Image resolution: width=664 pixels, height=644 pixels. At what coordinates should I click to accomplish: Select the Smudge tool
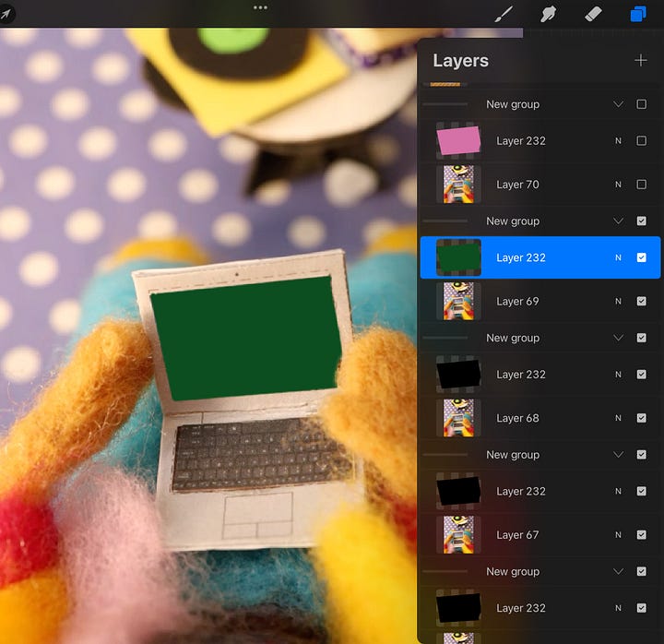(549, 14)
